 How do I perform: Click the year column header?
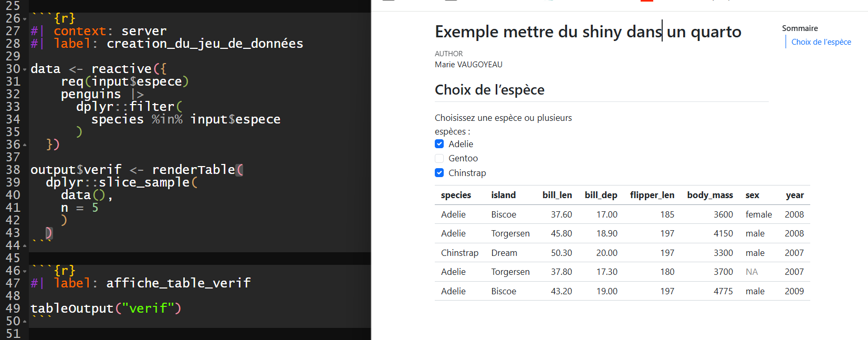click(794, 195)
